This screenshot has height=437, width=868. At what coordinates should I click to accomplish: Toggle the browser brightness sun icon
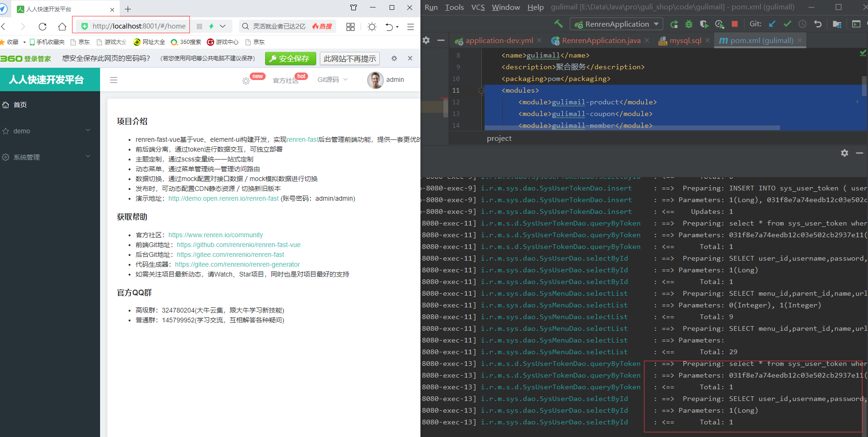click(372, 27)
